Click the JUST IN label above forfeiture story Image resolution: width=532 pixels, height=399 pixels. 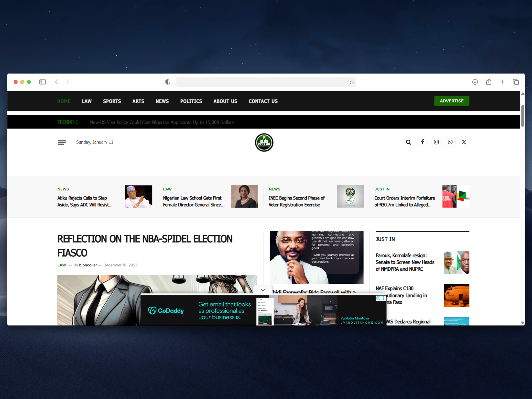pos(382,189)
